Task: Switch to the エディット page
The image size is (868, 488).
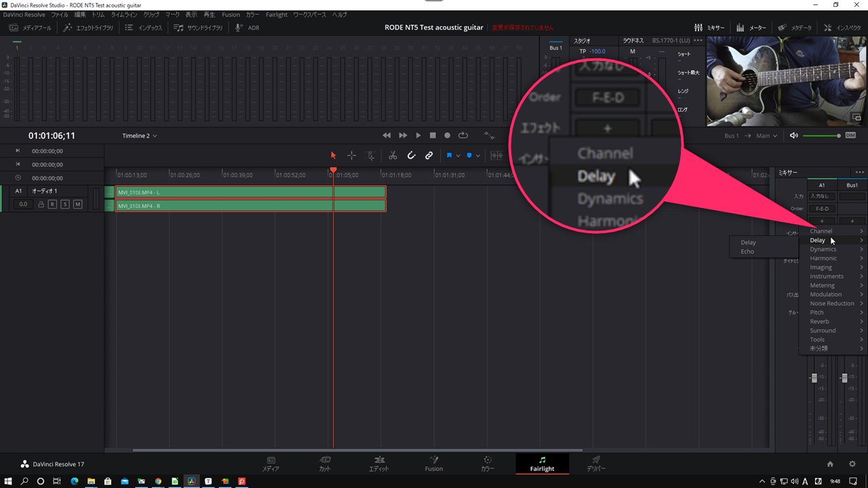Action: tap(379, 464)
